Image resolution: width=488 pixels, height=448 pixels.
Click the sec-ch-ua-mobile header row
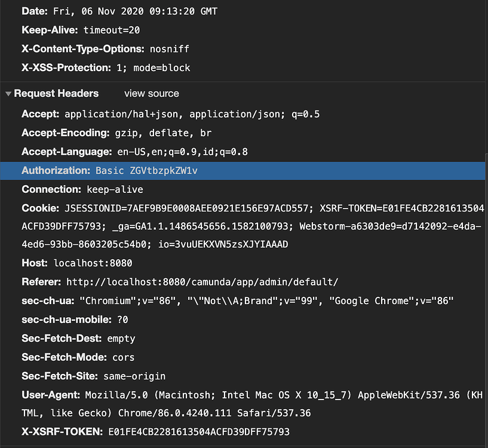pos(72,320)
